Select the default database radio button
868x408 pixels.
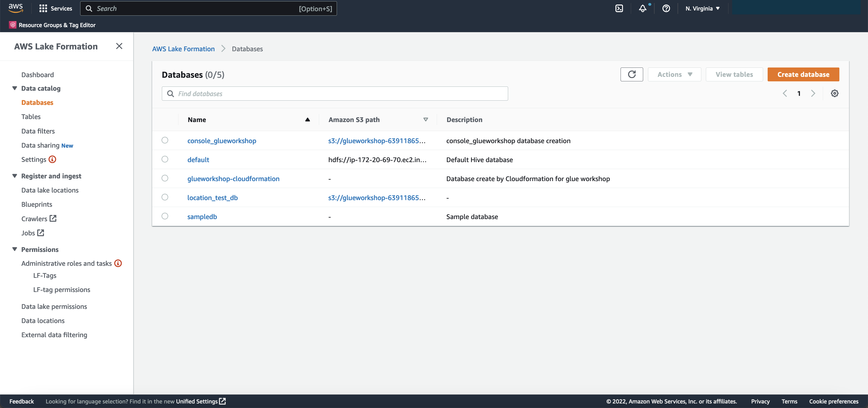tap(165, 159)
